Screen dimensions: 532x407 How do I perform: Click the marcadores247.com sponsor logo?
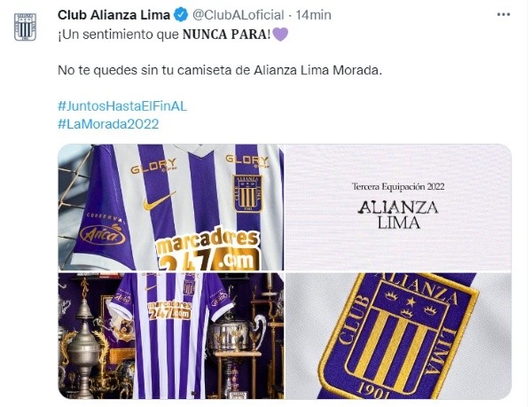[x=208, y=250]
